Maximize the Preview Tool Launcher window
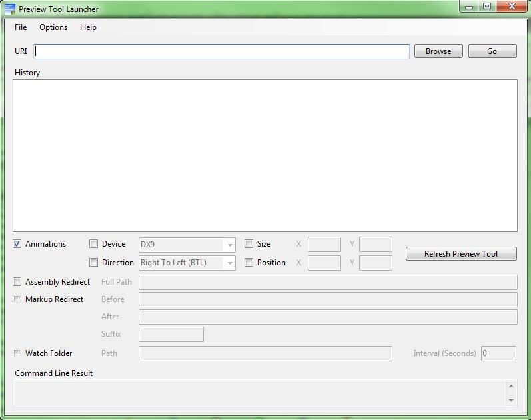 point(487,7)
